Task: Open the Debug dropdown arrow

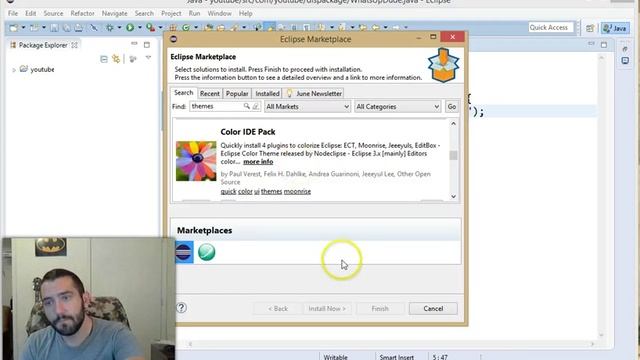Action: (x=119, y=27)
